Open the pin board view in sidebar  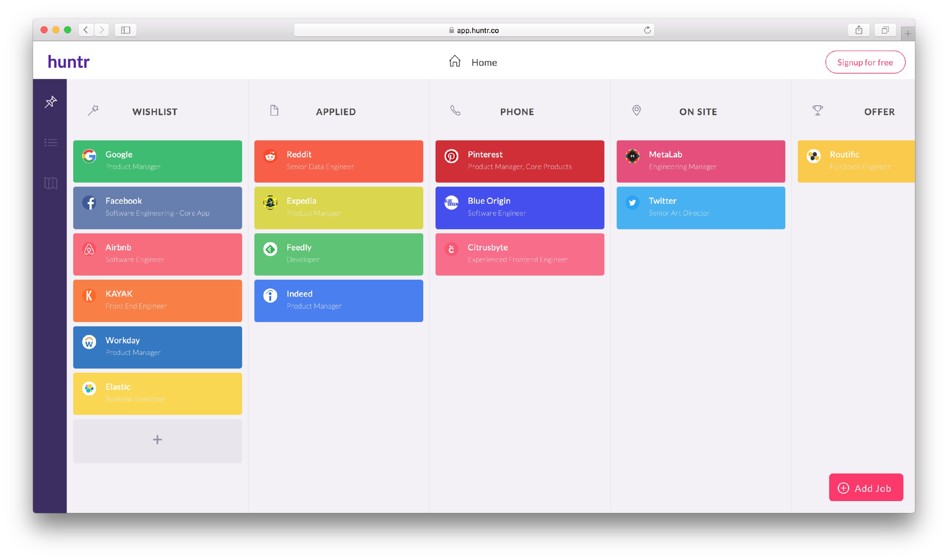(x=51, y=102)
